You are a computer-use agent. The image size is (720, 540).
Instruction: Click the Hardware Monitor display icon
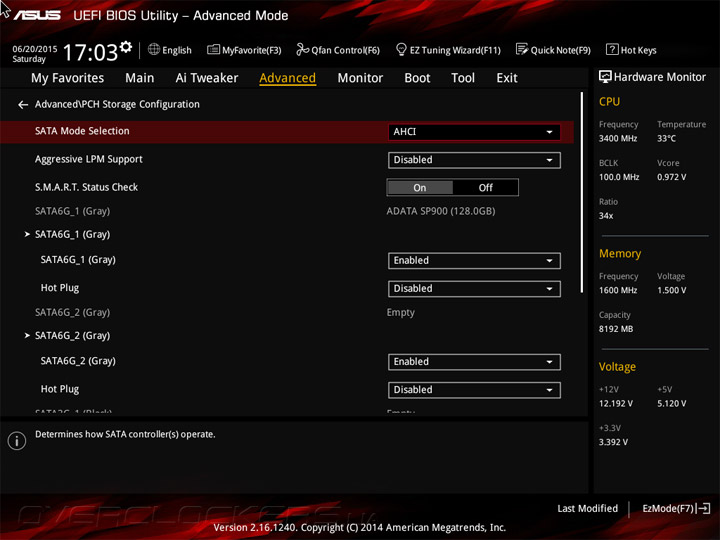(x=605, y=77)
